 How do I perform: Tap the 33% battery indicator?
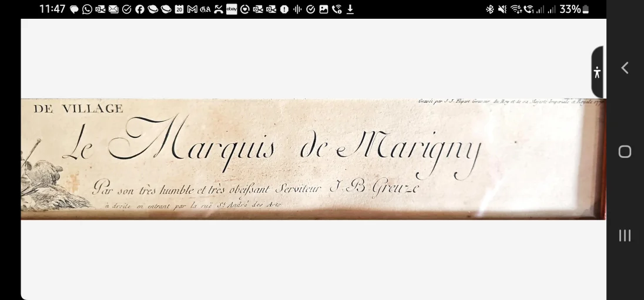(574, 9)
